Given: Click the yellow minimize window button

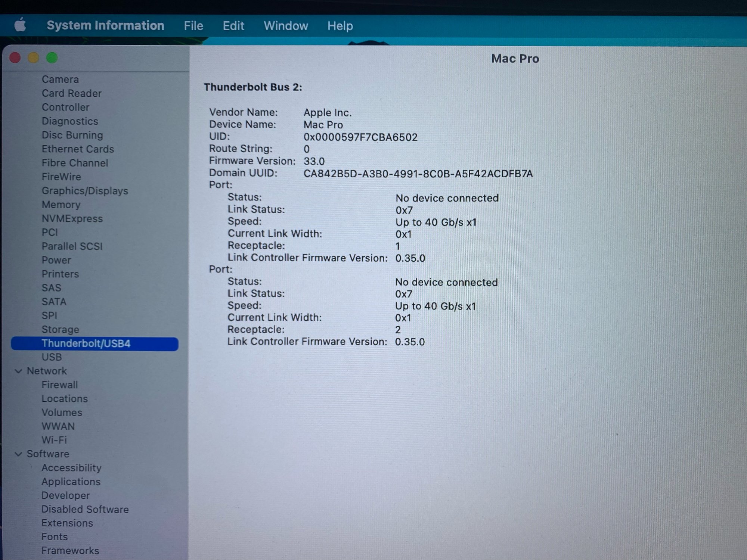Looking at the screenshot, I should (x=34, y=58).
